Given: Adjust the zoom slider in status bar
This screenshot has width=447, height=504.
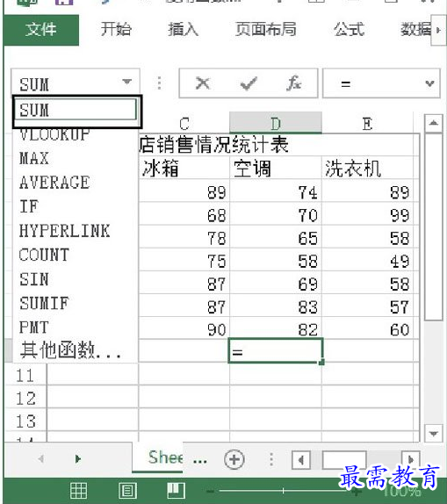Looking at the screenshot, I should click(x=283, y=491).
